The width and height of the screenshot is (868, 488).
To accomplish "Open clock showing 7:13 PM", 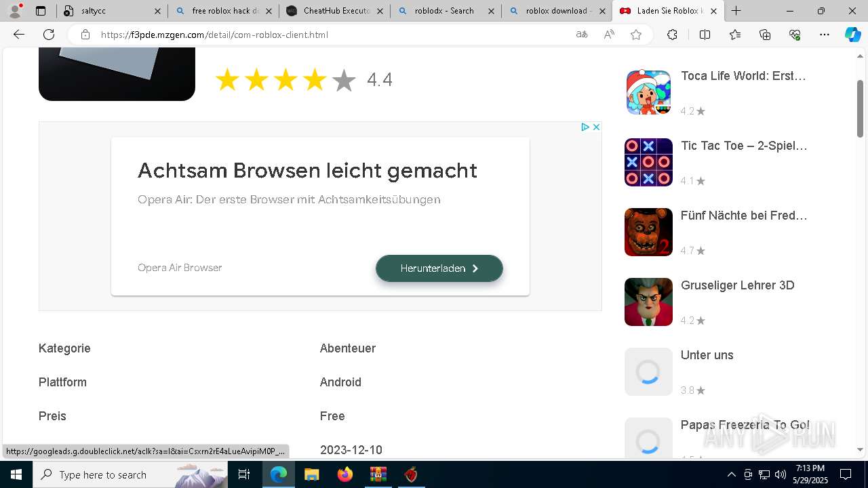I will click(810, 474).
